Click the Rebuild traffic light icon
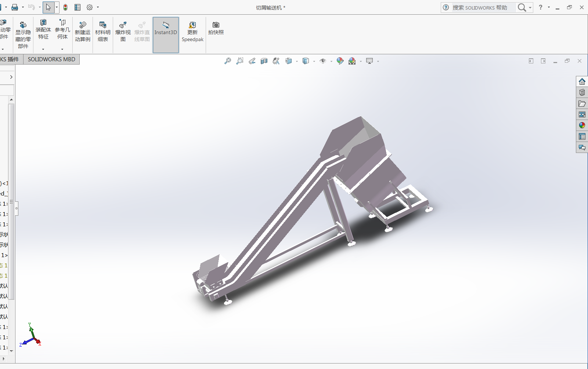The image size is (588, 369). 65,7
